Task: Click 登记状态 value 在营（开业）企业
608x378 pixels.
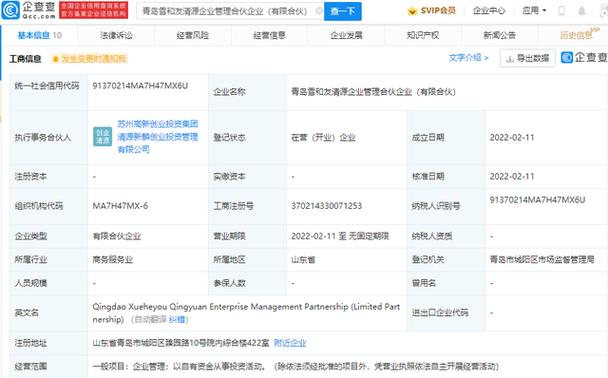Action: click(x=323, y=138)
